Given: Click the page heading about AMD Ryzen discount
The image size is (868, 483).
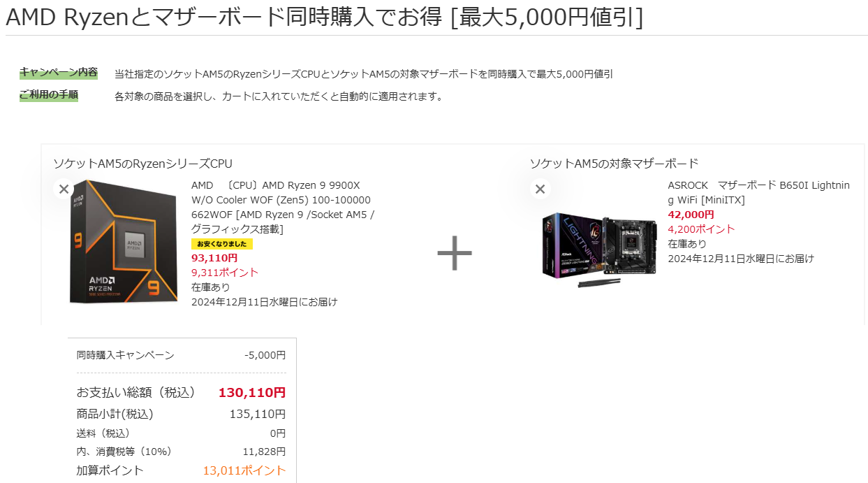Looking at the screenshot, I should click(x=325, y=17).
